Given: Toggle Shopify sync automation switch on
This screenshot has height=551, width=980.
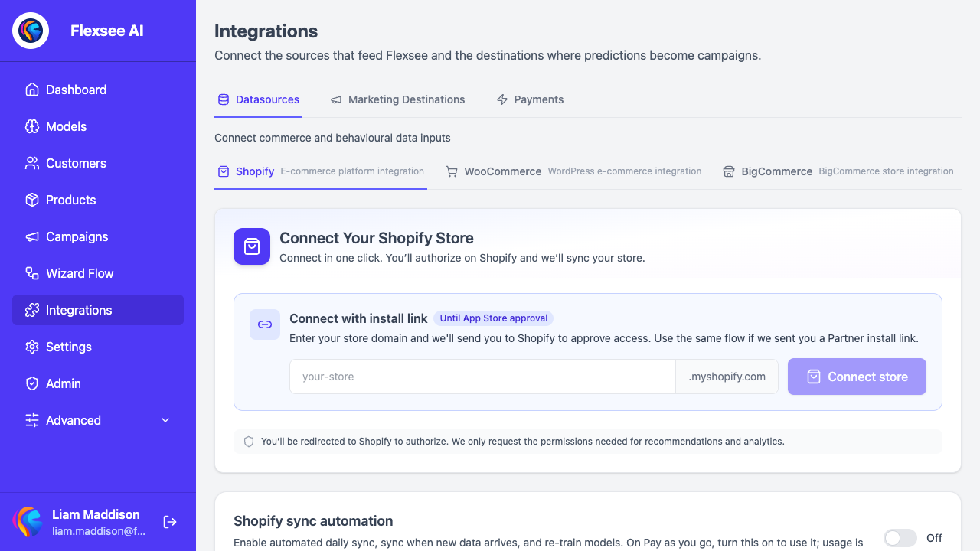Looking at the screenshot, I should 900,538.
